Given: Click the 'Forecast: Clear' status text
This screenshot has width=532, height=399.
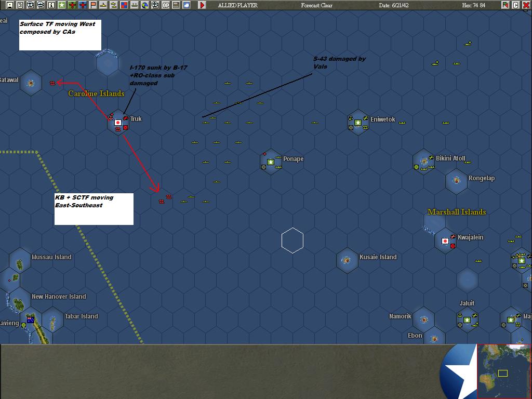Looking at the screenshot, I should (x=316, y=5).
